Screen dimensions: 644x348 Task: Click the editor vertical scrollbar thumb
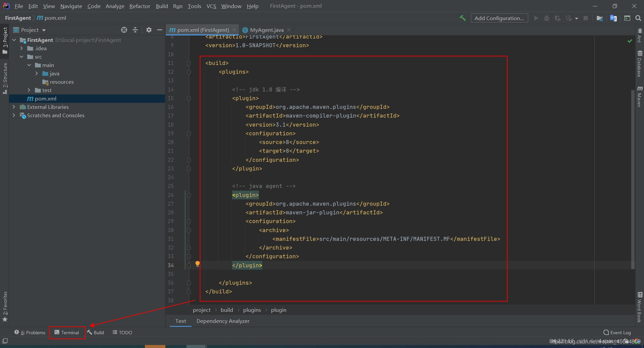point(633,179)
